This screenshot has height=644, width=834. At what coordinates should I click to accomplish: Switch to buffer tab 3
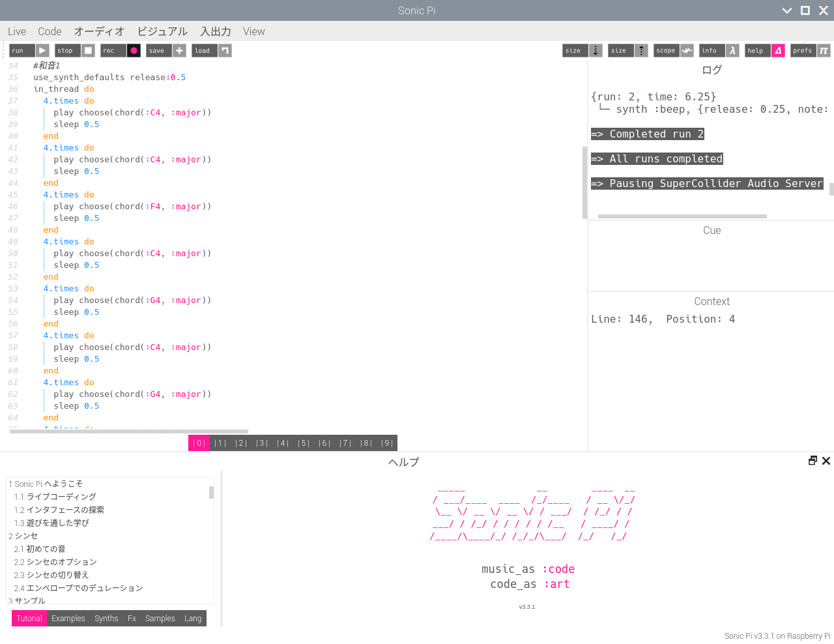pyautogui.click(x=262, y=443)
